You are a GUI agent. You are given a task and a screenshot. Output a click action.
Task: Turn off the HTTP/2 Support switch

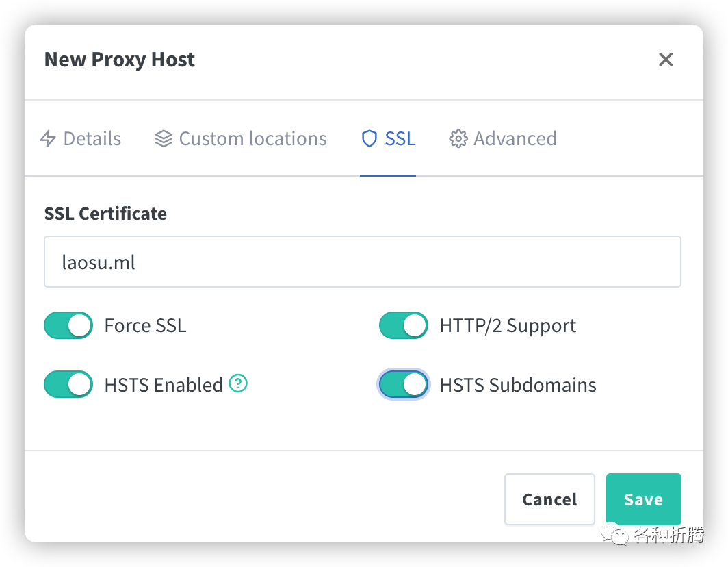point(404,325)
